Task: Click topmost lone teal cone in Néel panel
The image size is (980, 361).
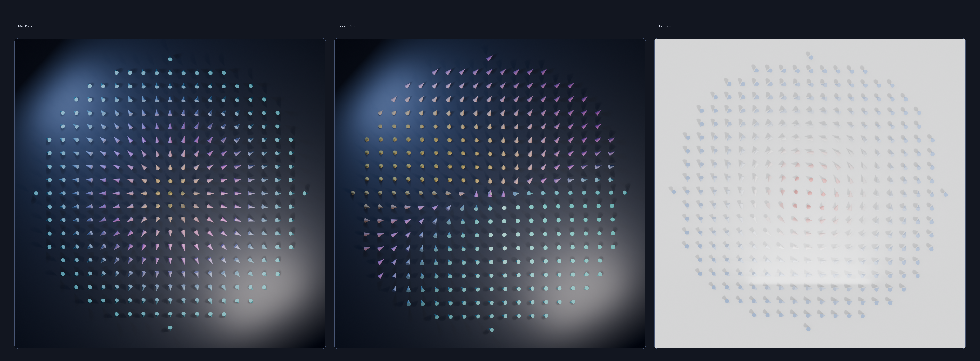Action: click(x=170, y=59)
